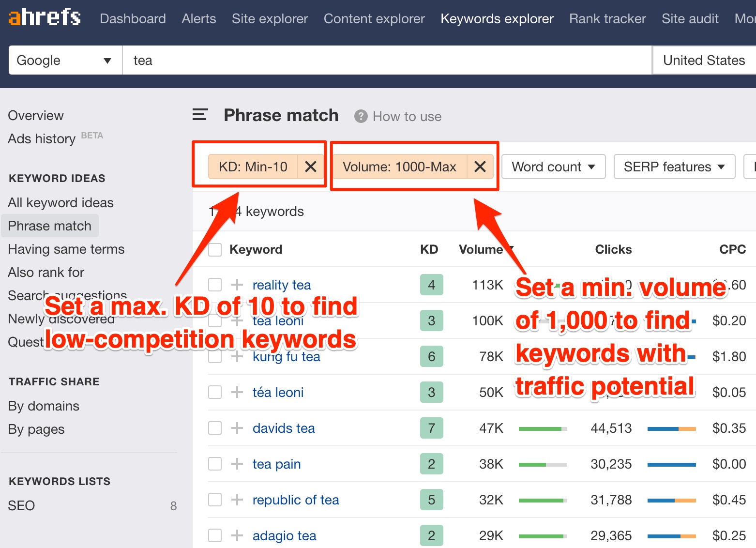Open the United States country selector

[x=704, y=60]
